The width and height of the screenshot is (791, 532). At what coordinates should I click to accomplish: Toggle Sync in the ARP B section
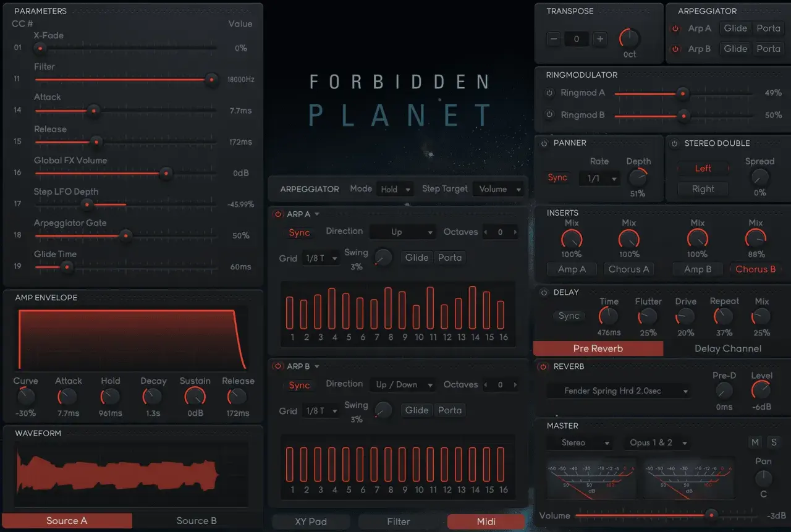(x=299, y=386)
